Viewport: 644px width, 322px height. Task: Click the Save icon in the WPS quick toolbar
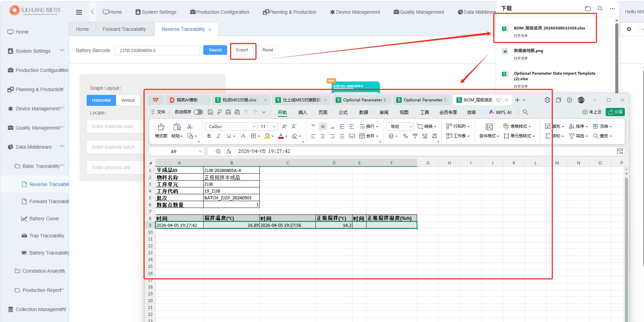click(210, 112)
